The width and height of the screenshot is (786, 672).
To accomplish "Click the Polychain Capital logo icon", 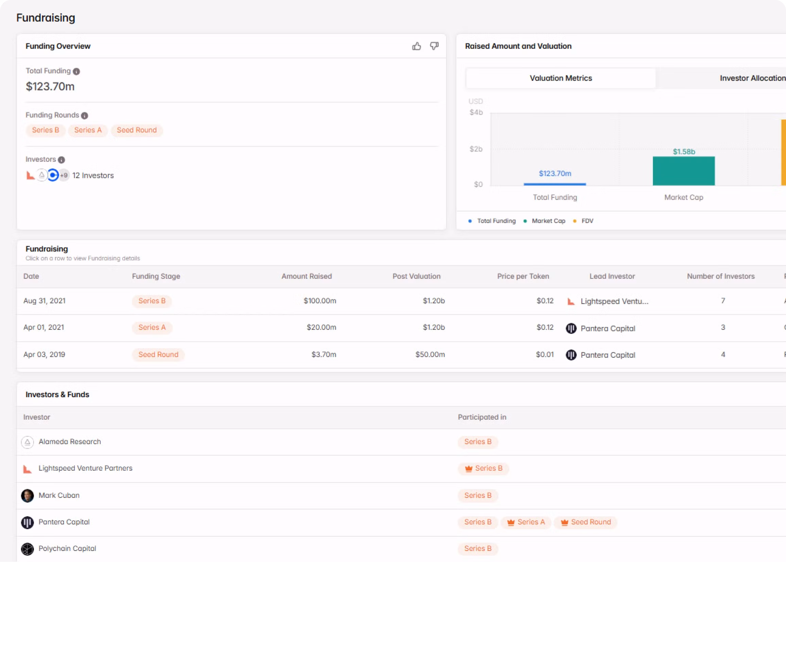I will [27, 549].
